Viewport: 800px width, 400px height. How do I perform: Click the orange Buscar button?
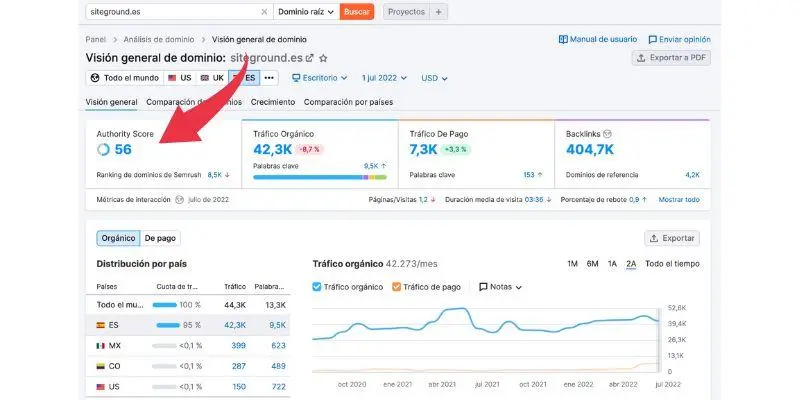(357, 12)
